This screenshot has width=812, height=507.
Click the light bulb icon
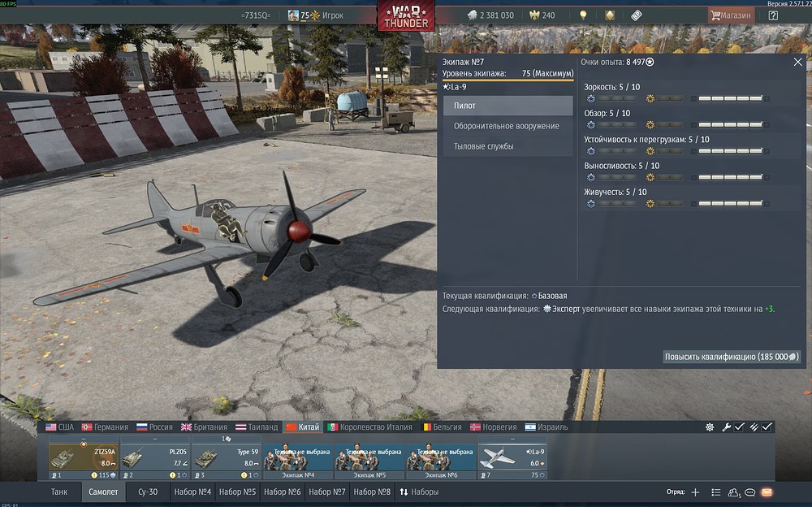pos(583,15)
